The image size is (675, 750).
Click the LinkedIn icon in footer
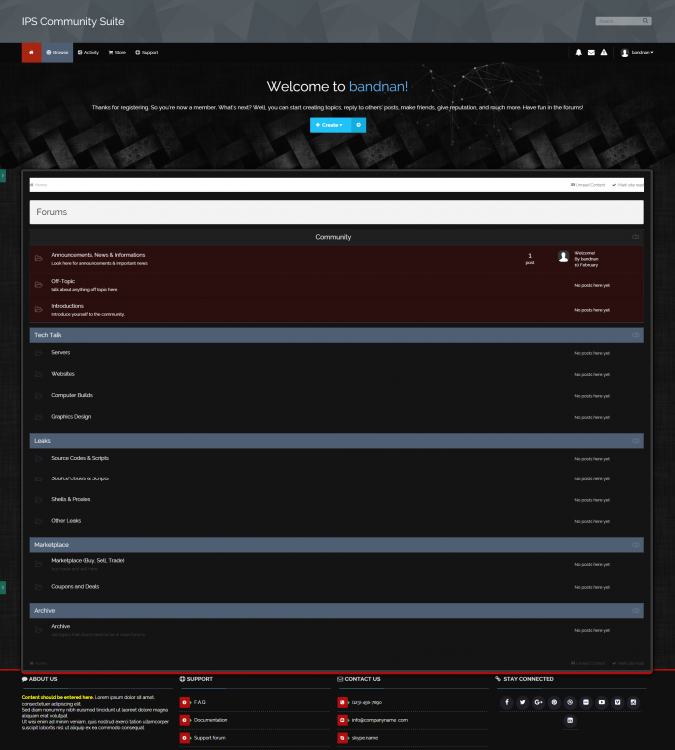(x=570, y=720)
